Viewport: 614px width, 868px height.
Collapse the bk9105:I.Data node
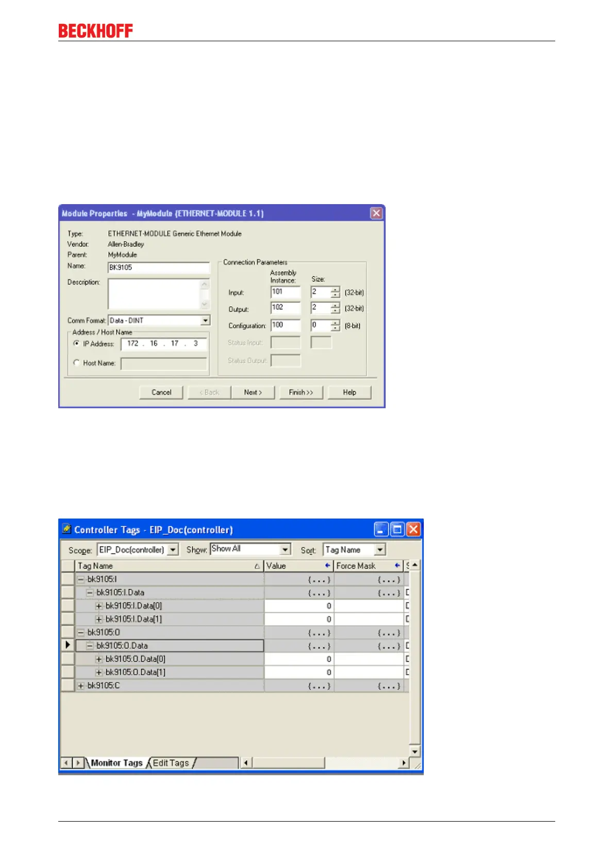pyautogui.click(x=90, y=593)
